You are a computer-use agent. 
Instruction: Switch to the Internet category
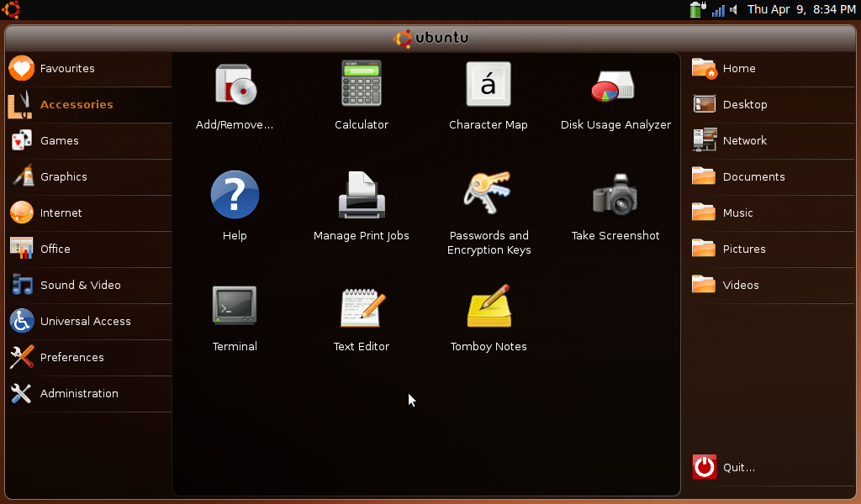point(89,213)
